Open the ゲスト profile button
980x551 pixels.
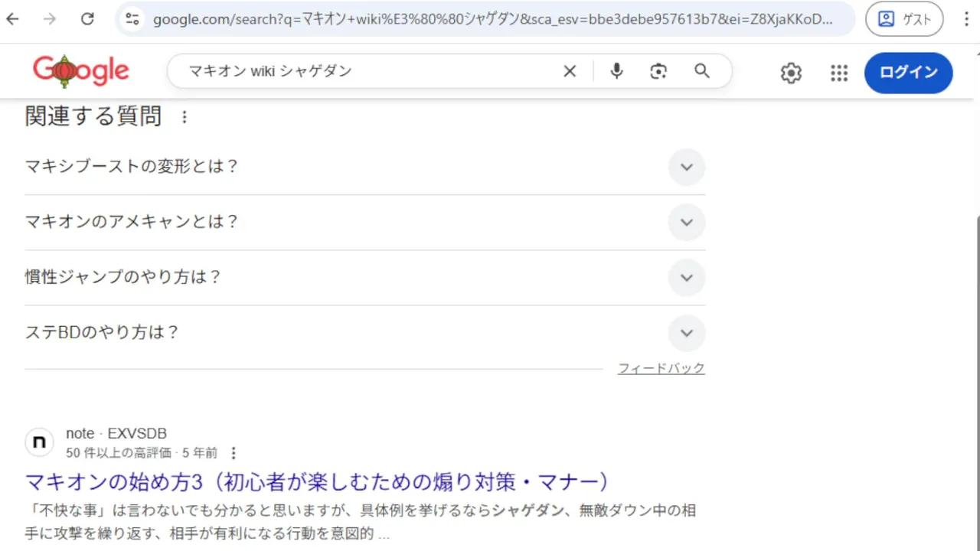point(904,19)
